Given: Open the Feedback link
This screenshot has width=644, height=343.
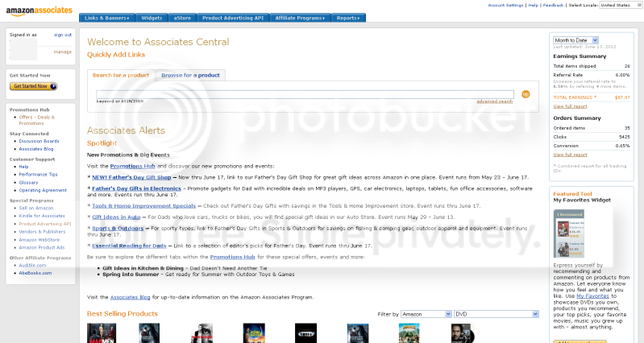Looking at the screenshot, I should pos(553,6).
